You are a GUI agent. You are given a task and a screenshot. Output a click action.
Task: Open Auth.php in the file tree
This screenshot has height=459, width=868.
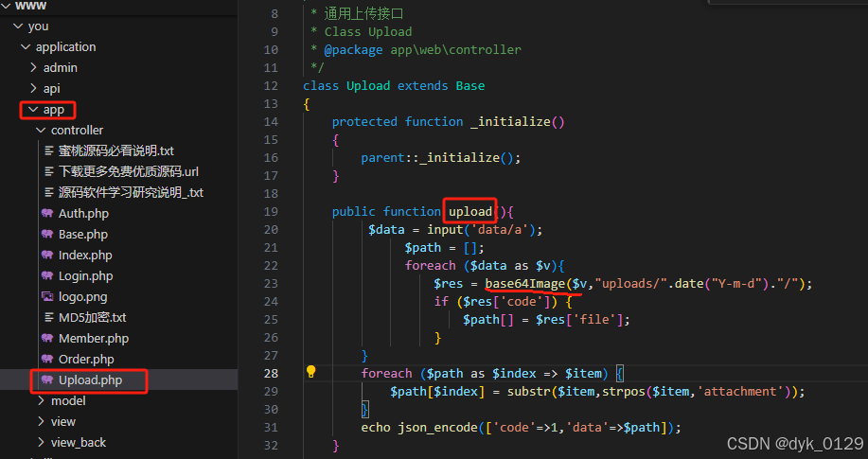83,213
